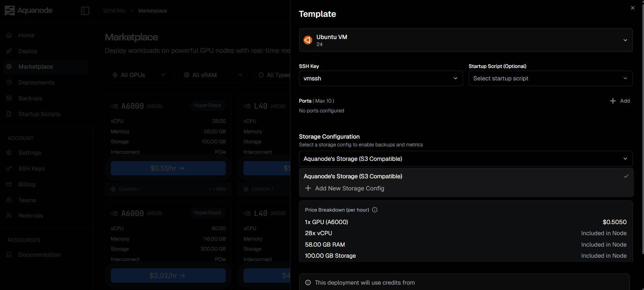
Task: Click the SSH Keys key icon
Action: point(9,169)
